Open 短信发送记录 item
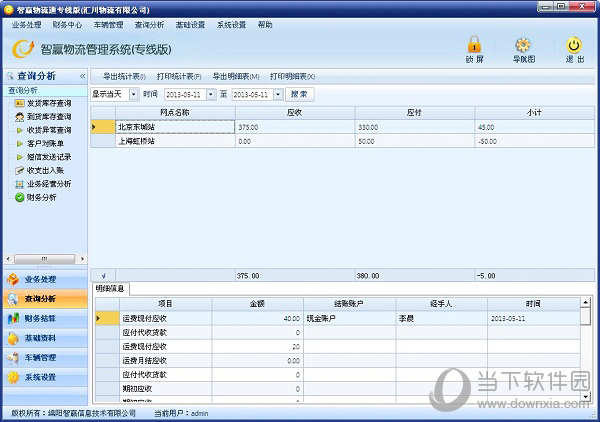This screenshot has height=422, width=600. click(x=49, y=157)
